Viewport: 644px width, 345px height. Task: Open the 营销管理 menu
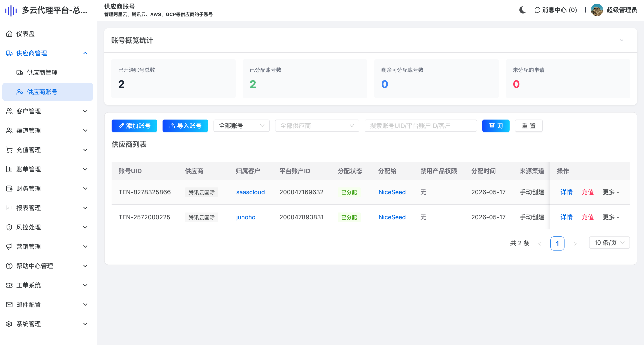point(47,246)
